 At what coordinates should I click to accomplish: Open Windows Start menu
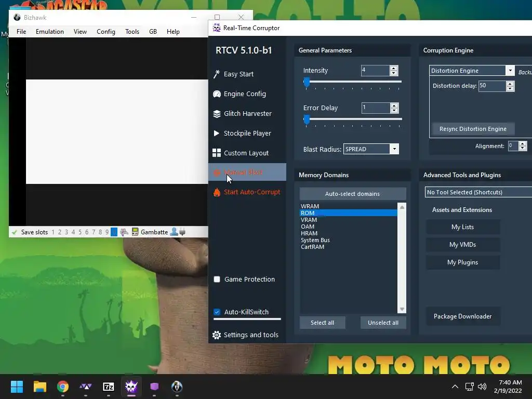click(x=17, y=387)
